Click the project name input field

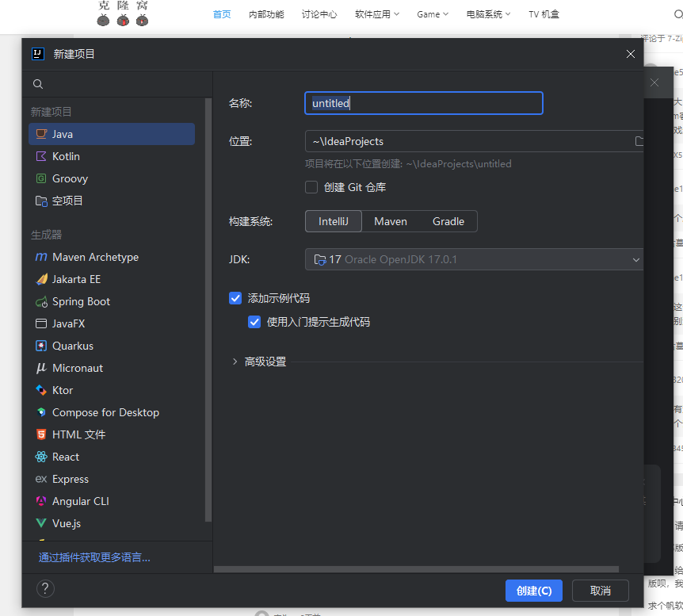coord(424,103)
